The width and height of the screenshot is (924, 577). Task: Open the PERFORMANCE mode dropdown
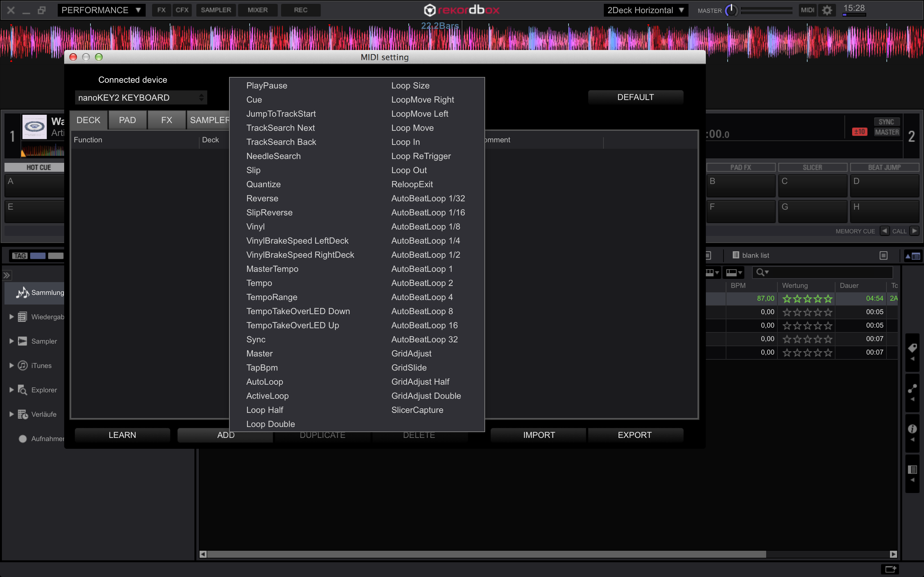(101, 10)
